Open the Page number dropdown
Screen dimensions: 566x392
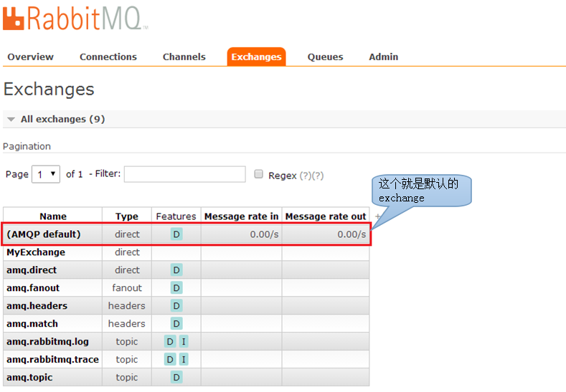click(46, 174)
